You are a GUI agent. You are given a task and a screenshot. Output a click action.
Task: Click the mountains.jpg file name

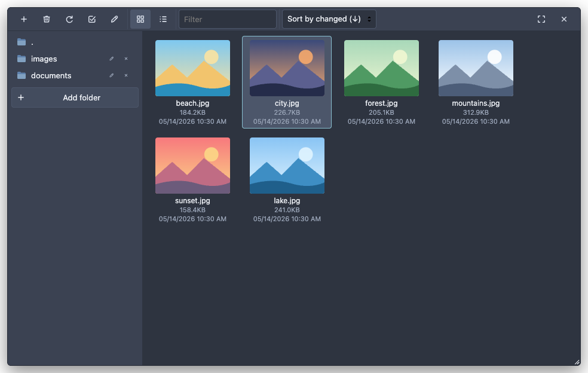pos(476,103)
